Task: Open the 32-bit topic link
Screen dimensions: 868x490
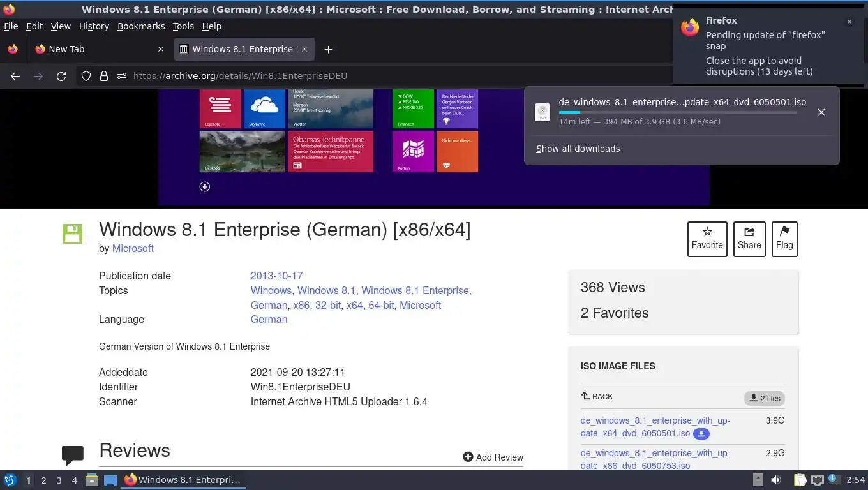Action: click(328, 306)
